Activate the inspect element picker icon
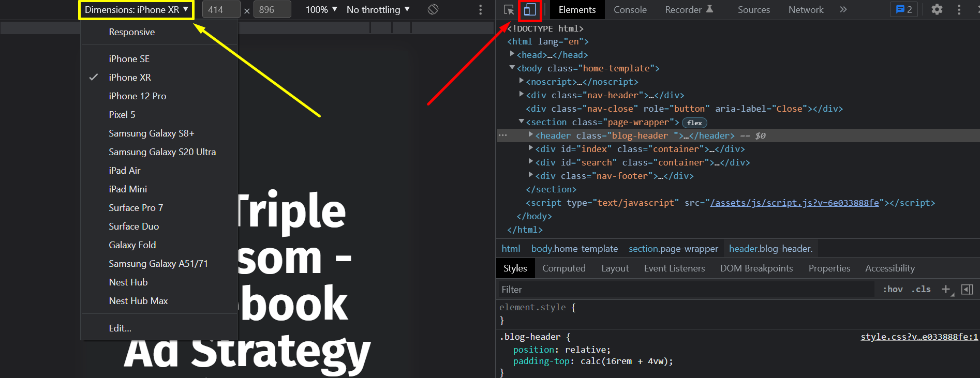The width and height of the screenshot is (980, 378). [509, 10]
